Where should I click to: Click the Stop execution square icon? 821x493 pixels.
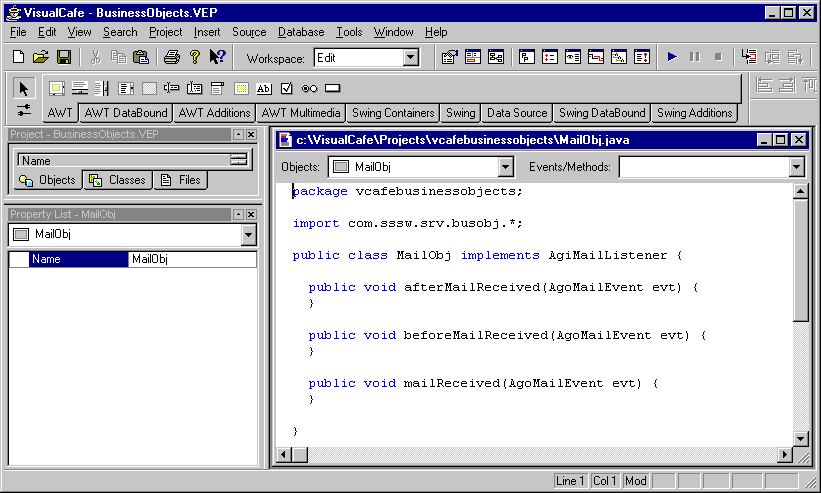tap(718, 57)
